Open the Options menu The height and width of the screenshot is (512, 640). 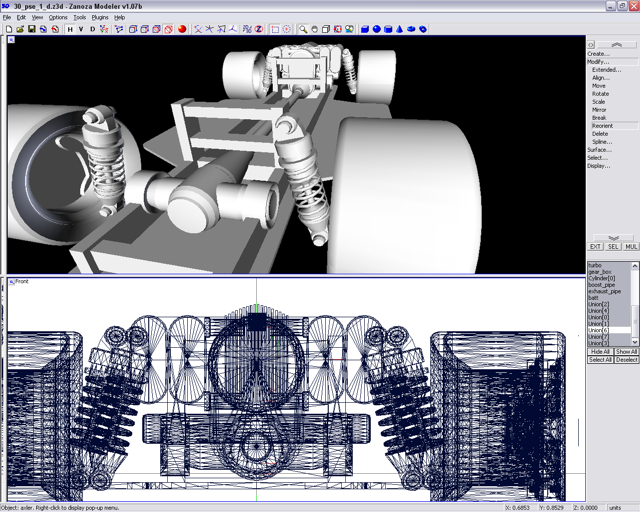(x=58, y=18)
